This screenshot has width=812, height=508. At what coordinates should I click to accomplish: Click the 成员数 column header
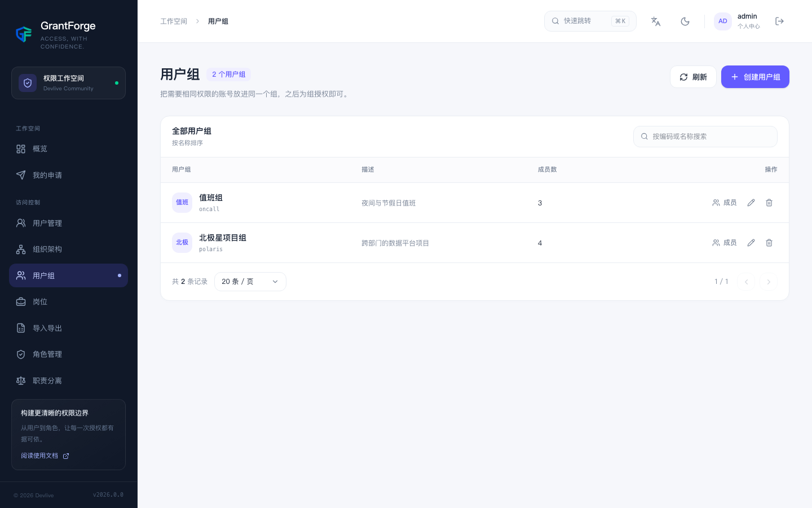548,170
